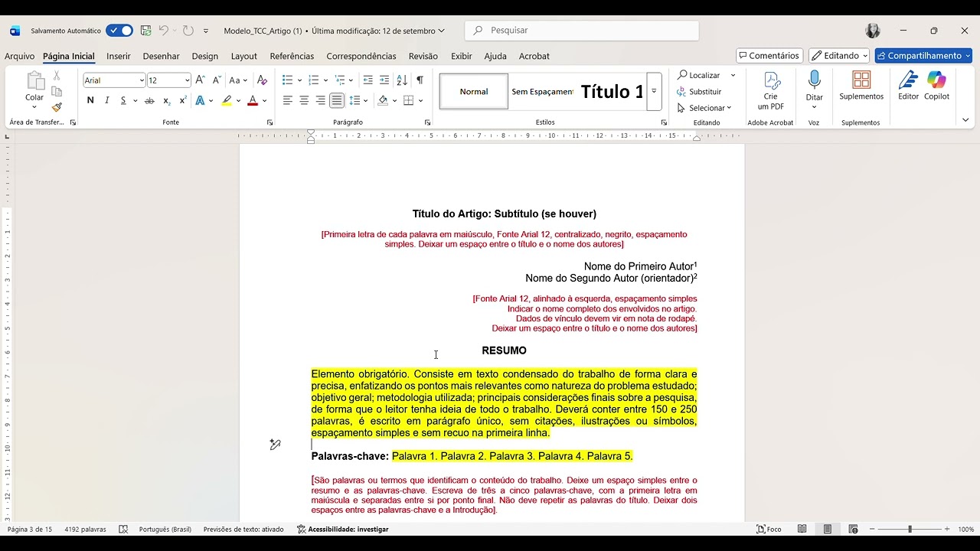Select the Sem Espaçamento style
980x551 pixels.
(x=542, y=92)
